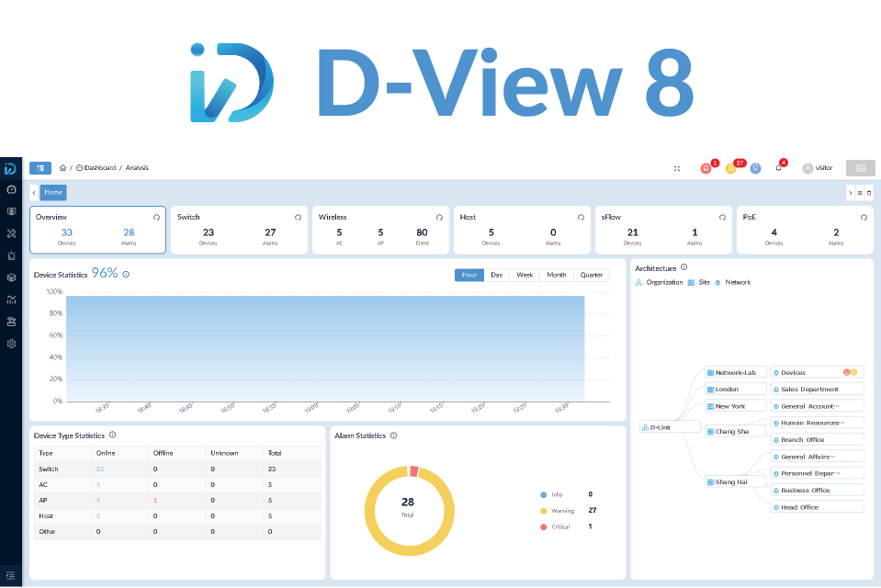Toggle the Warning legend yellow dot
This screenshot has width=881, height=588.
click(x=543, y=511)
